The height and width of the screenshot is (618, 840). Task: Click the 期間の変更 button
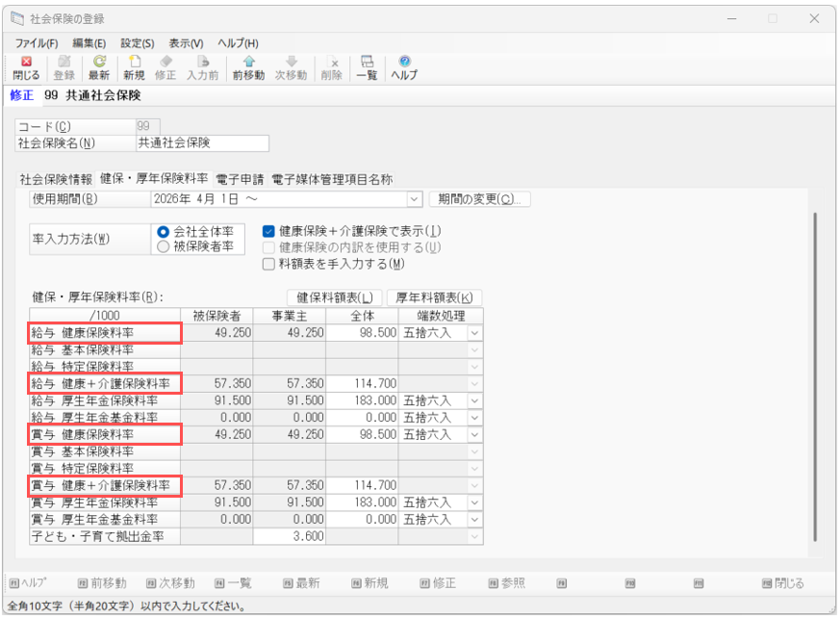click(x=479, y=199)
